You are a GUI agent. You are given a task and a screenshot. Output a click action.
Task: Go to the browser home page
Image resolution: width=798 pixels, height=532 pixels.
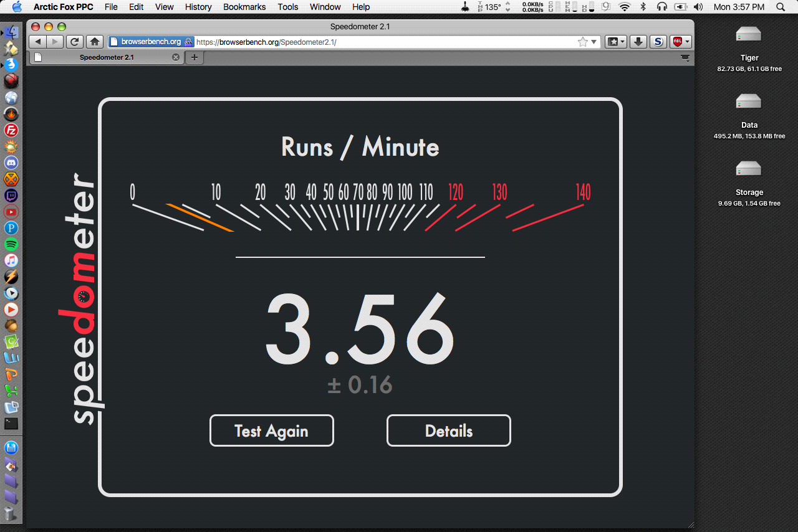(x=95, y=42)
